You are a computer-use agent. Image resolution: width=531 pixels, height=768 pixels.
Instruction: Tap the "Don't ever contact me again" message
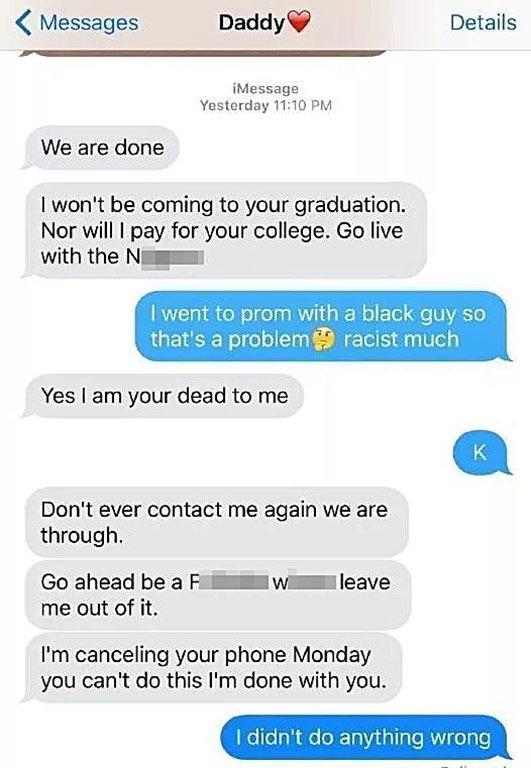(x=216, y=522)
